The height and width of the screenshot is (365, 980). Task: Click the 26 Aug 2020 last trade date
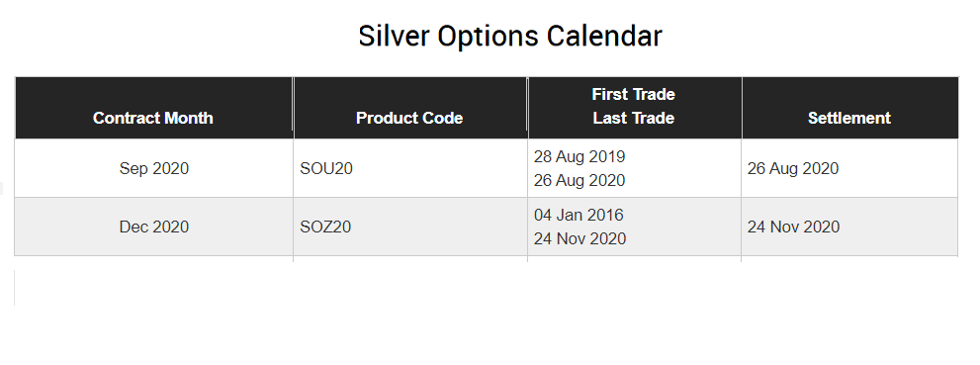click(x=579, y=181)
